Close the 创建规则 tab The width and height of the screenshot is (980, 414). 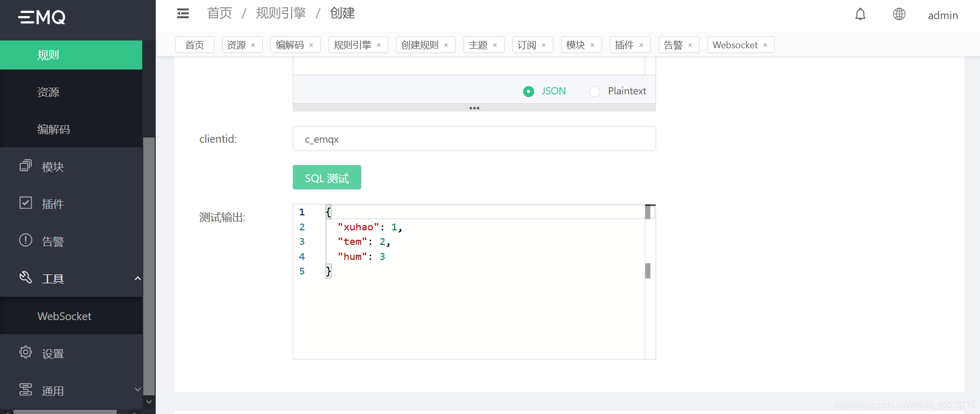click(x=446, y=45)
